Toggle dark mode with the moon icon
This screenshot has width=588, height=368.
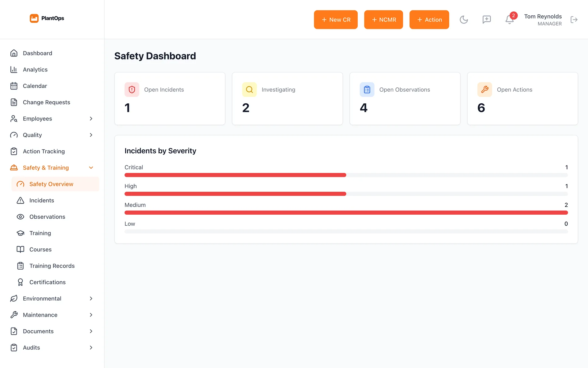464,20
